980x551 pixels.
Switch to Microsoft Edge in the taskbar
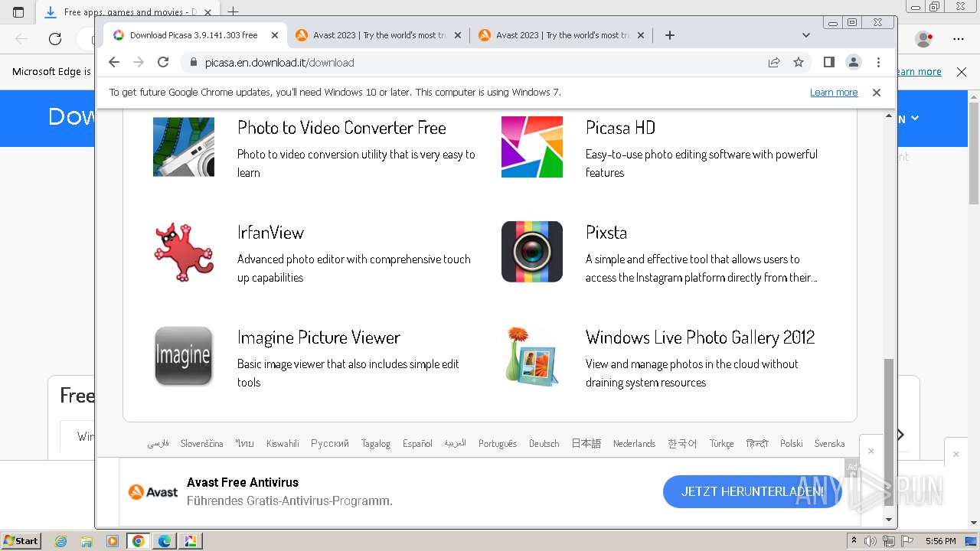tap(165, 541)
